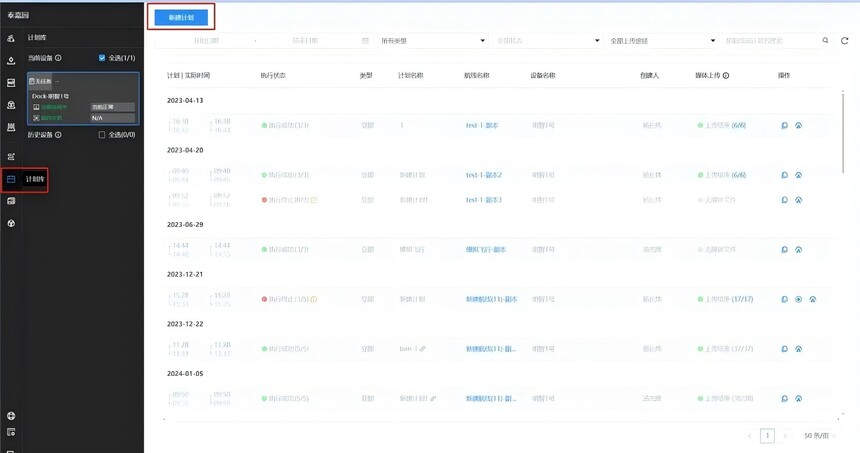Click second action icon in 2024-01-05 row

click(799, 399)
